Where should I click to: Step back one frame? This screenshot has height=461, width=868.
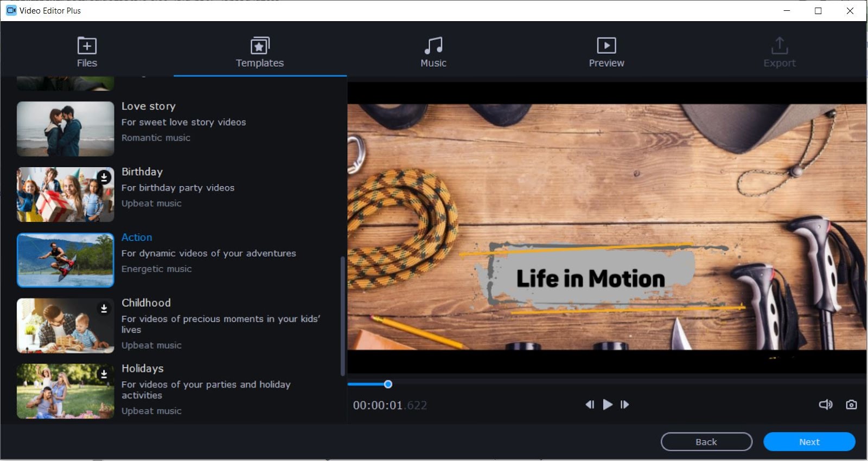(590, 405)
